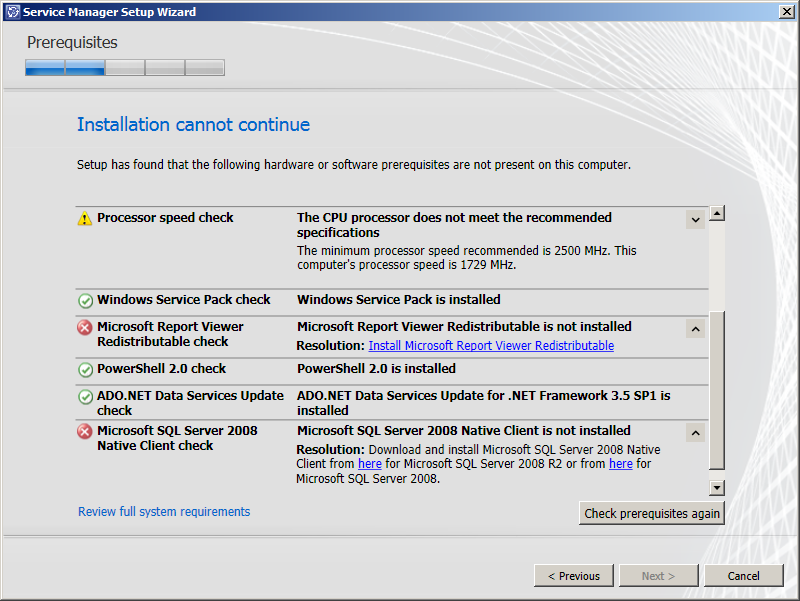The image size is (800, 601).
Task: Follow the 'here' link for SQL Server 2008 R2
Action: pyautogui.click(x=369, y=464)
